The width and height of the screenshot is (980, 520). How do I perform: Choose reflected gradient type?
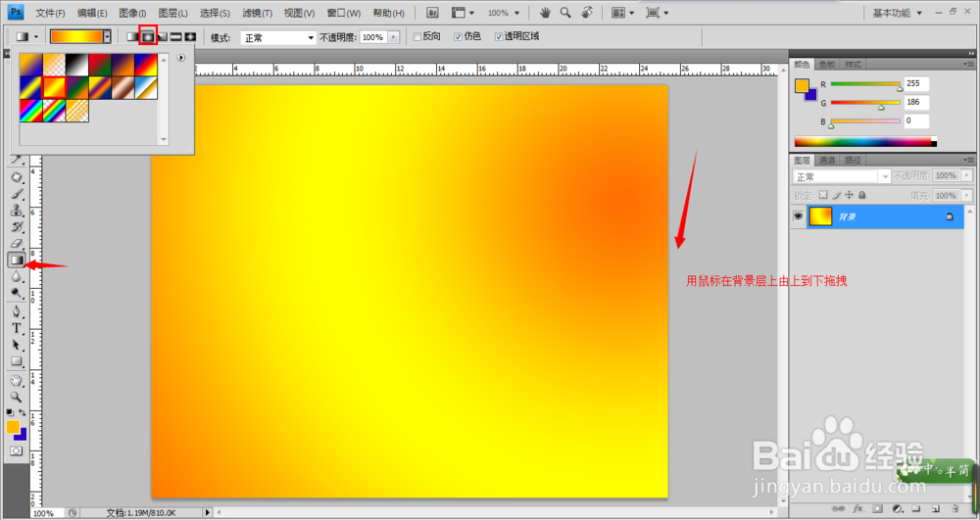(176, 37)
